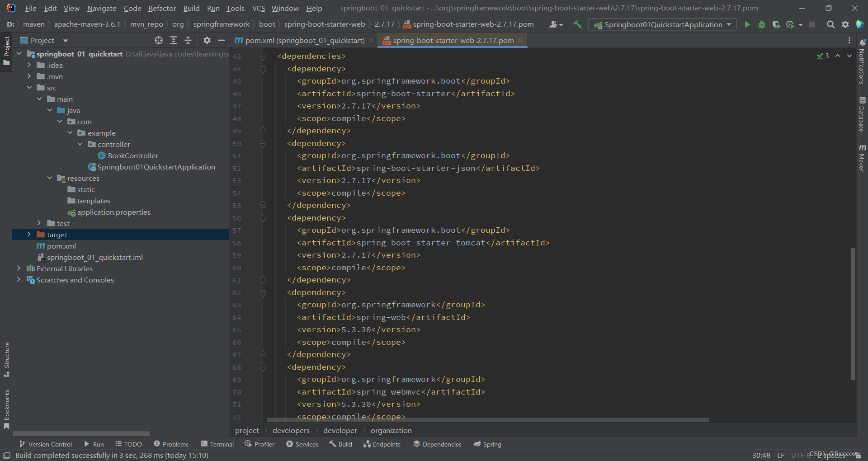Screen dimensions: 868x461
Task: Run the Springboot01QuickstartApplication configuration
Action: coord(747,24)
